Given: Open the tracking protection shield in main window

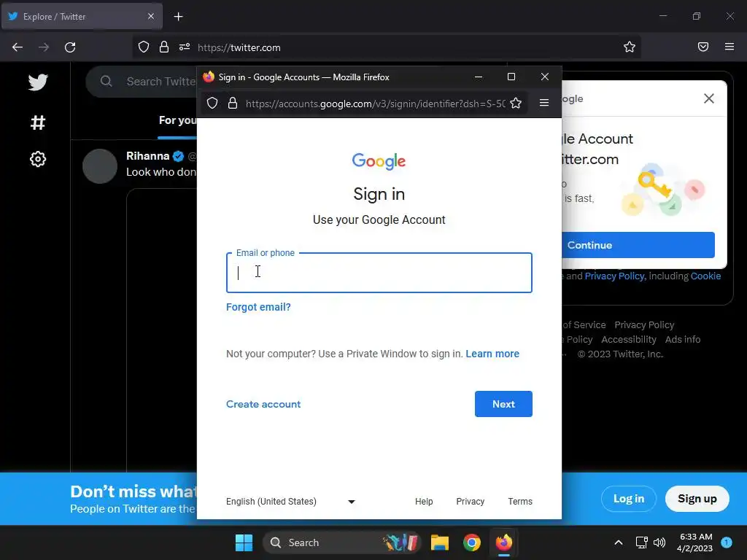Looking at the screenshot, I should coord(144,47).
